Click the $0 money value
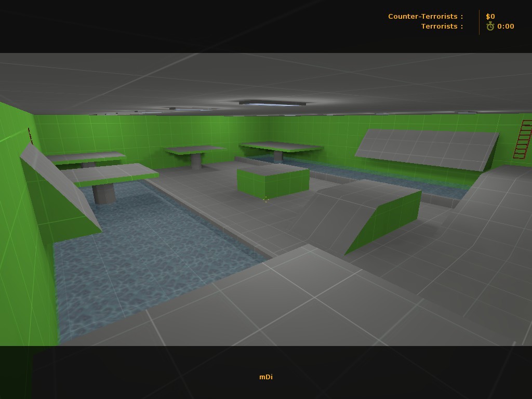This screenshot has height=399, width=532. 490,16
